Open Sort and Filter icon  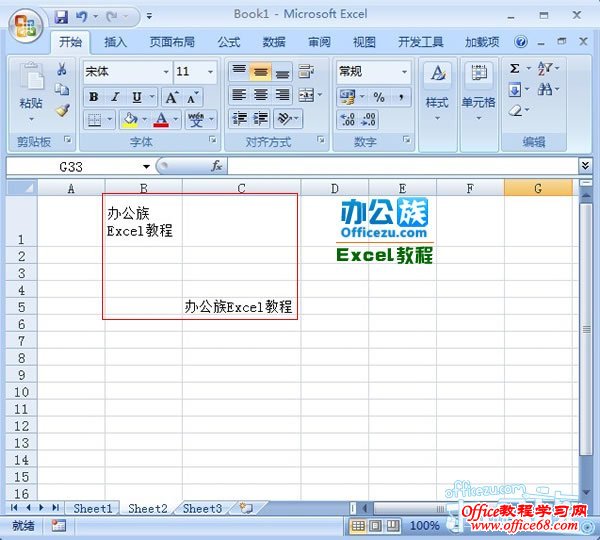pyautogui.click(x=545, y=69)
